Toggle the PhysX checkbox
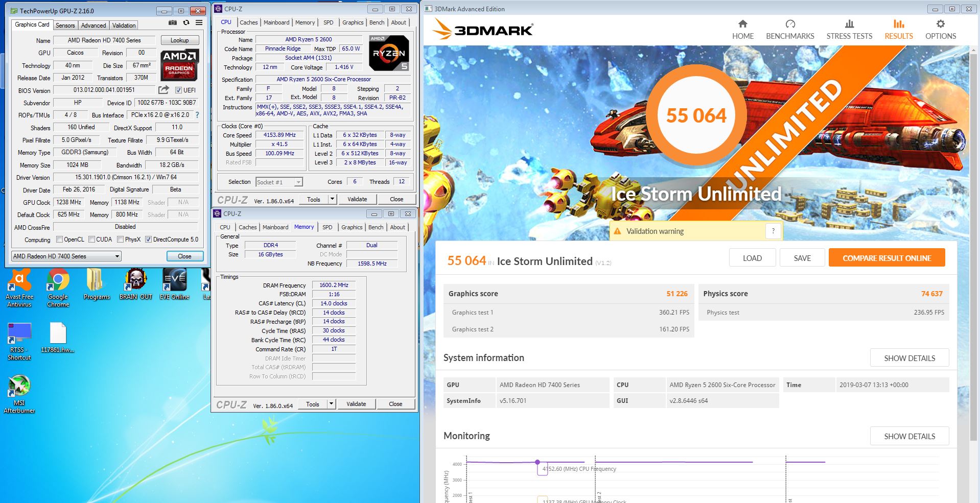The height and width of the screenshot is (503, 980). point(120,239)
